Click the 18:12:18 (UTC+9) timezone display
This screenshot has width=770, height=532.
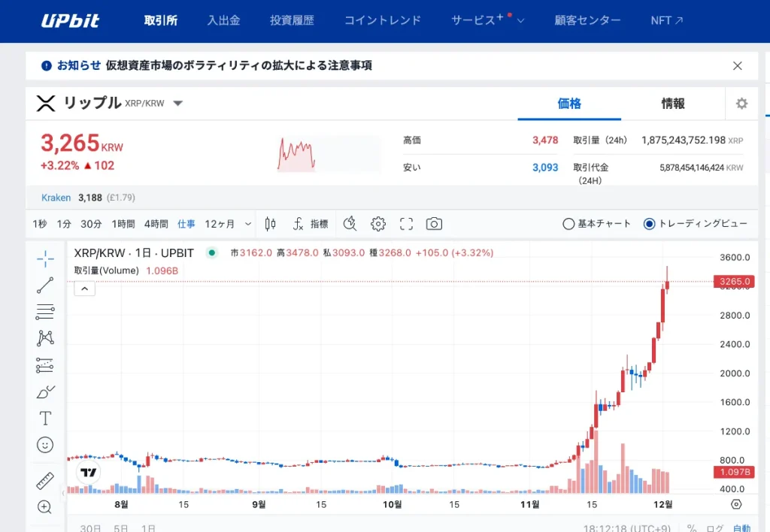(x=626, y=528)
